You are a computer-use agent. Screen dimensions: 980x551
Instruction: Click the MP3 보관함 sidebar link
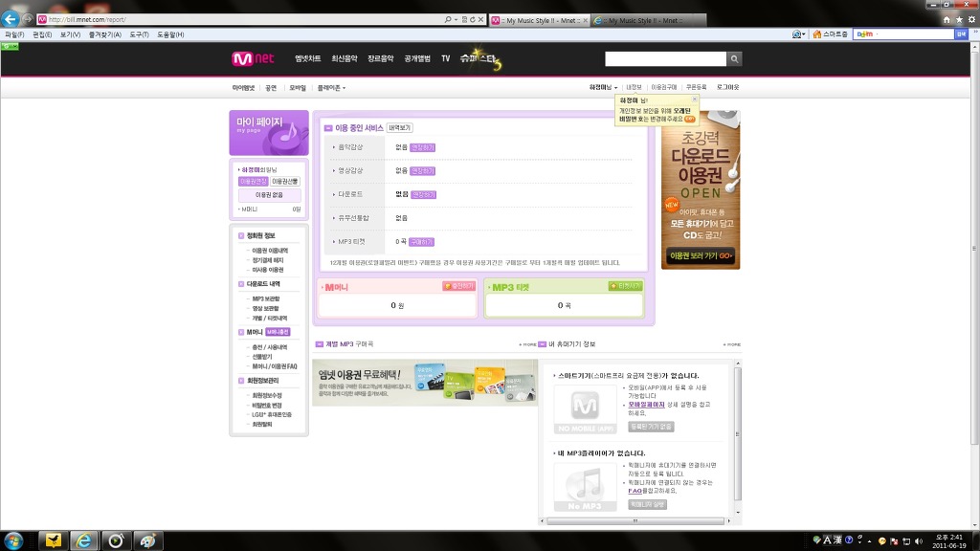click(266, 298)
